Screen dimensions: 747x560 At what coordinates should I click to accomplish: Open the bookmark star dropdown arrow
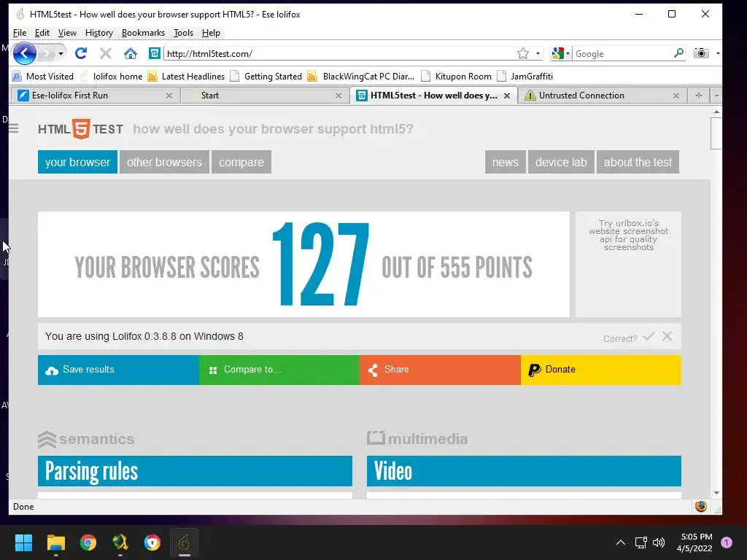[538, 53]
